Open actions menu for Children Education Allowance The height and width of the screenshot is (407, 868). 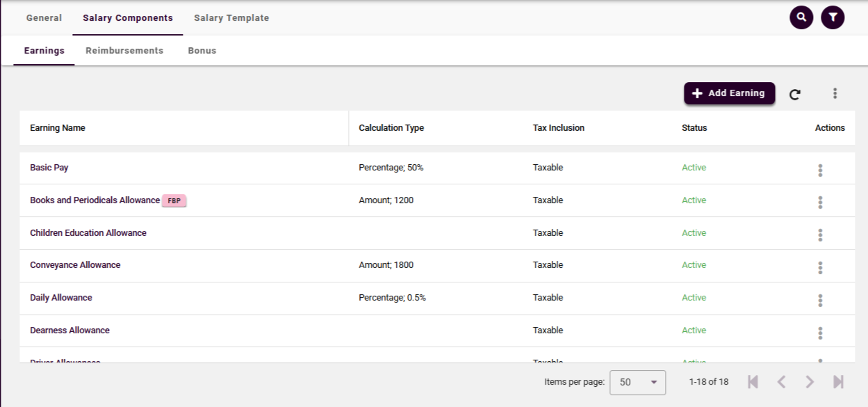point(820,235)
